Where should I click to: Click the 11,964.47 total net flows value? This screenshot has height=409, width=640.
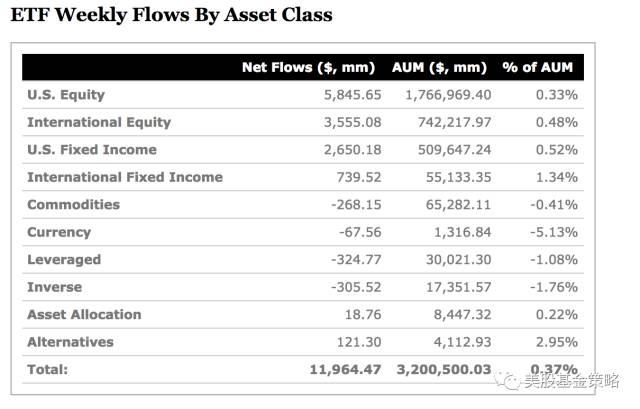345,369
